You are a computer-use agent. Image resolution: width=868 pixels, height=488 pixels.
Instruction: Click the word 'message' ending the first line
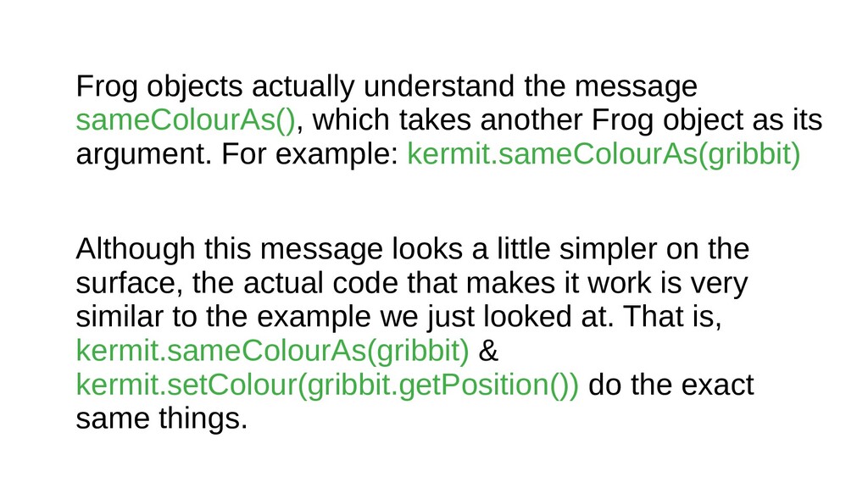point(636,88)
